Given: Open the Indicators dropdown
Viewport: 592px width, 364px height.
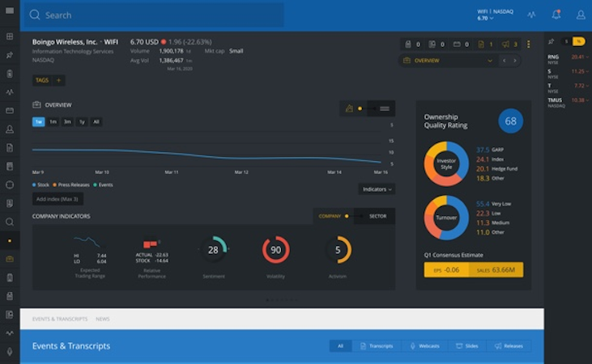Looking at the screenshot, I should (x=377, y=189).
